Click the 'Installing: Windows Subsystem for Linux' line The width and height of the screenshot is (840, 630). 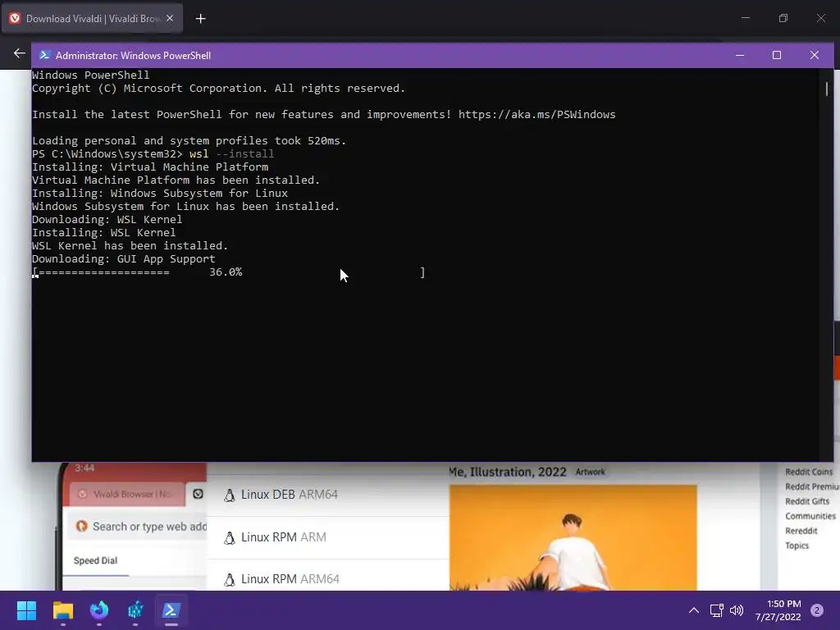click(160, 194)
